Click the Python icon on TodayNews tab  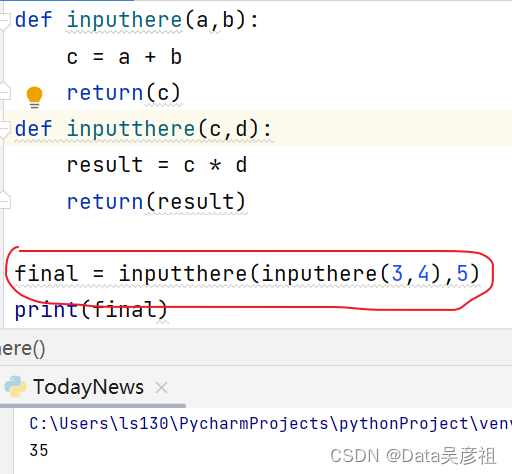15,387
